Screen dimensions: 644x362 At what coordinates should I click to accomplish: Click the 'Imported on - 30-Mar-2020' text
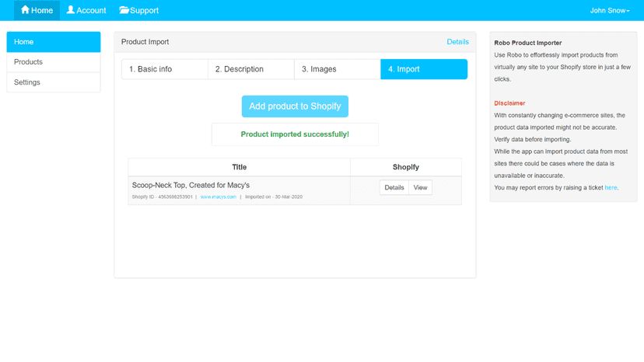click(274, 197)
